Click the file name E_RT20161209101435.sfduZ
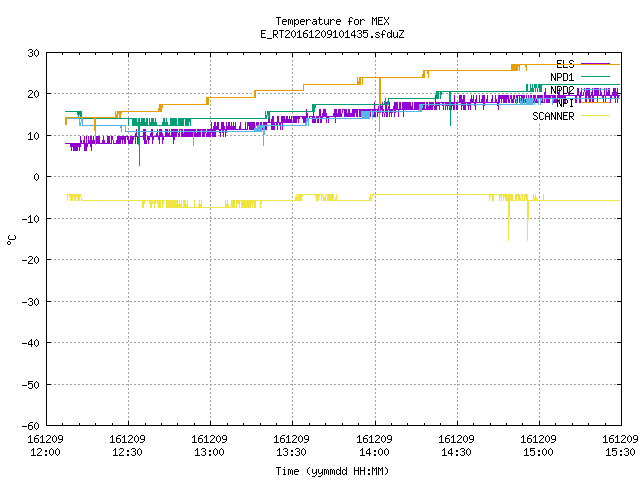The height and width of the screenshot is (480, 640). 332,34
